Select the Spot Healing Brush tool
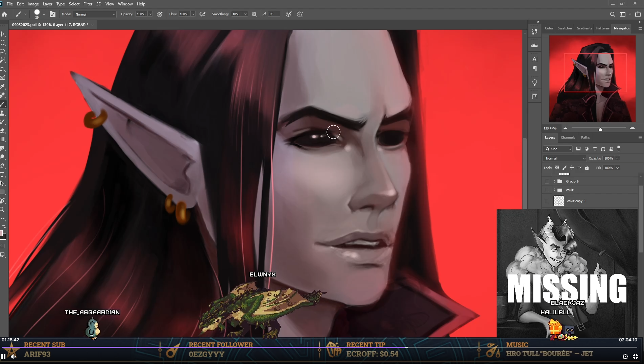 2,95
